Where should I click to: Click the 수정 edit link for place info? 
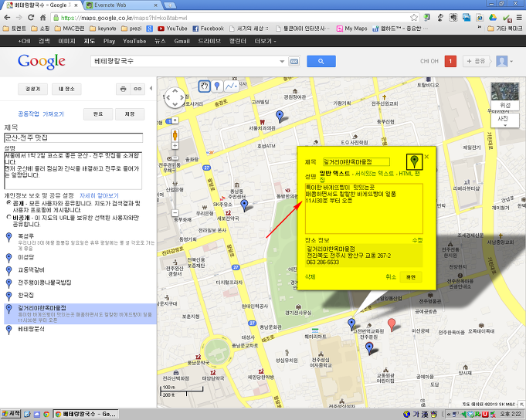417,240
